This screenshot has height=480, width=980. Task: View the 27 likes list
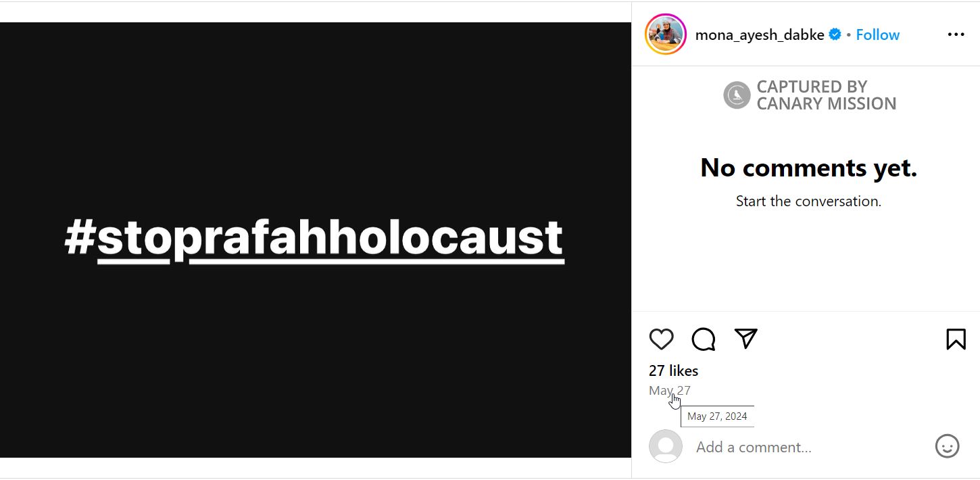(673, 370)
